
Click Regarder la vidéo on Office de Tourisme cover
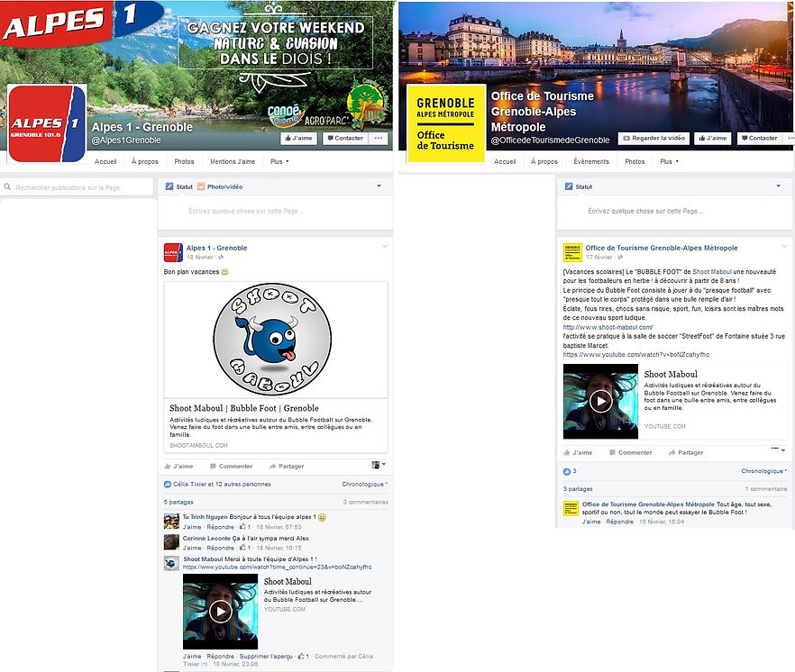tap(653, 139)
